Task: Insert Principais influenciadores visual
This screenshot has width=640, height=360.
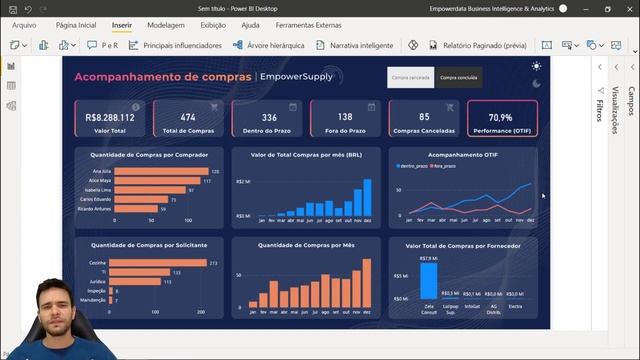Action: (175, 45)
